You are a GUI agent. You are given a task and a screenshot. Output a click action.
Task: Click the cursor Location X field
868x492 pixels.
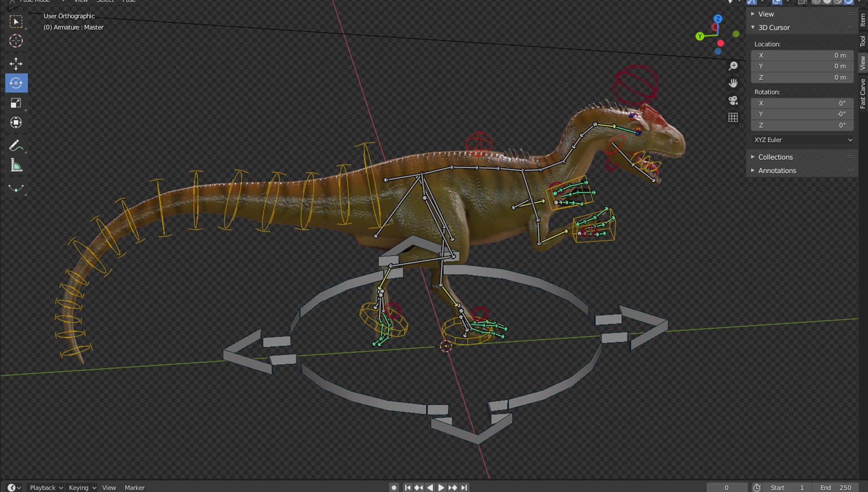pos(802,55)
